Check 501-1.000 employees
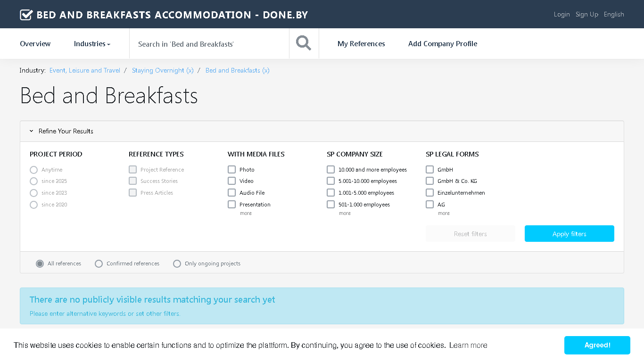 pyautogui.click(x=331, y=205)
